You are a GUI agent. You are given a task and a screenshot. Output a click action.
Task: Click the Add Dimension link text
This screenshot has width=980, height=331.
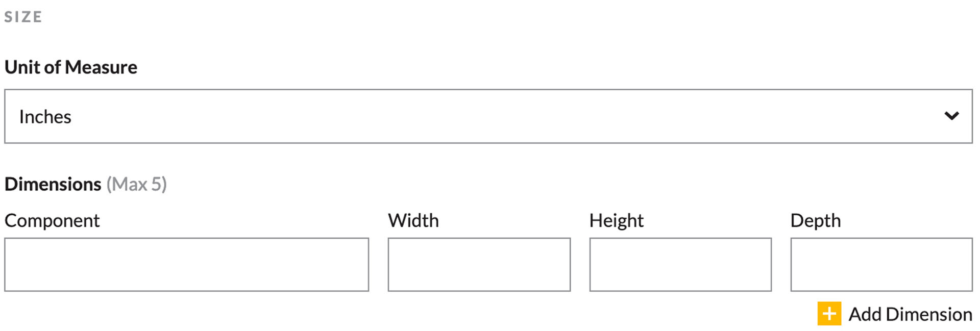910,314
